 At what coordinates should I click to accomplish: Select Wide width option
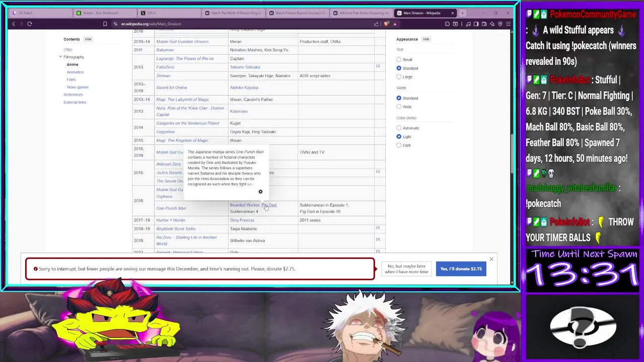(x=399, y=107)
